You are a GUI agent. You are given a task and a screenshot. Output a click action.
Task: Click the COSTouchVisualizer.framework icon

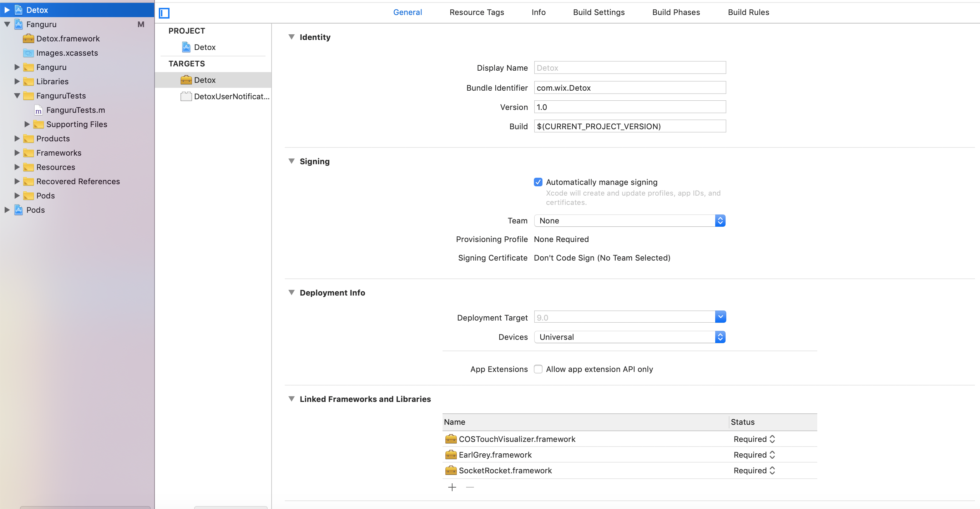coord(451,439)
